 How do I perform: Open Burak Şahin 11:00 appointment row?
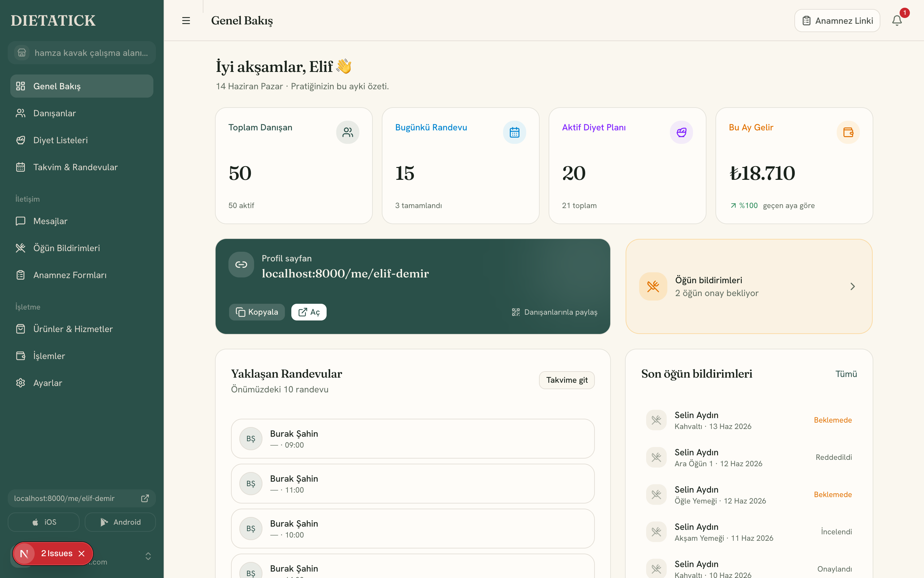click(x=413, y=484)
